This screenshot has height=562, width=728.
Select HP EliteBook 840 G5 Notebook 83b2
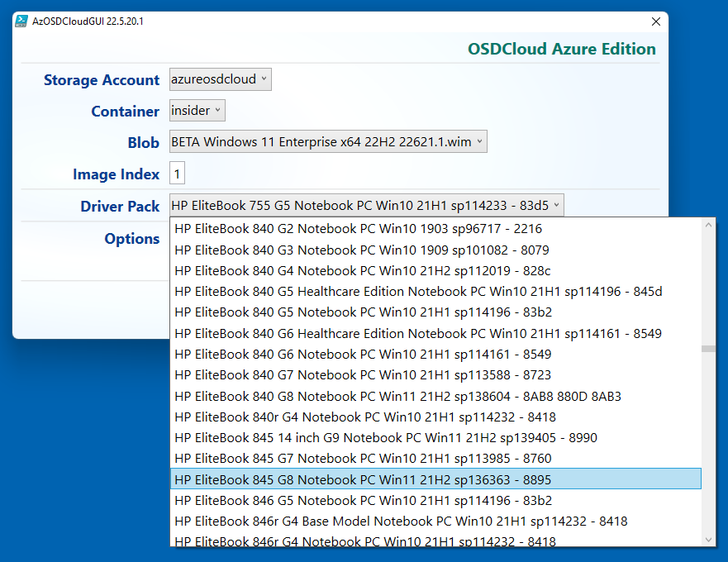[x=435, y=312]
